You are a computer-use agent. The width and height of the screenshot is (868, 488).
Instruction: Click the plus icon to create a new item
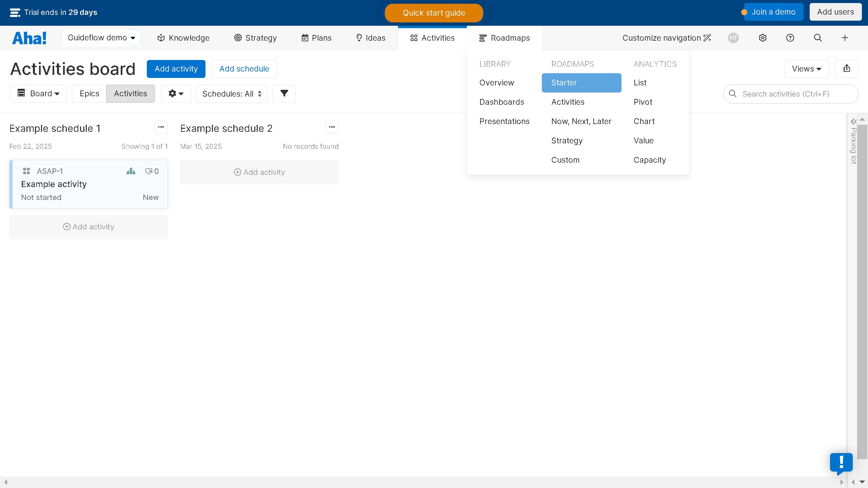click(845, 38)
